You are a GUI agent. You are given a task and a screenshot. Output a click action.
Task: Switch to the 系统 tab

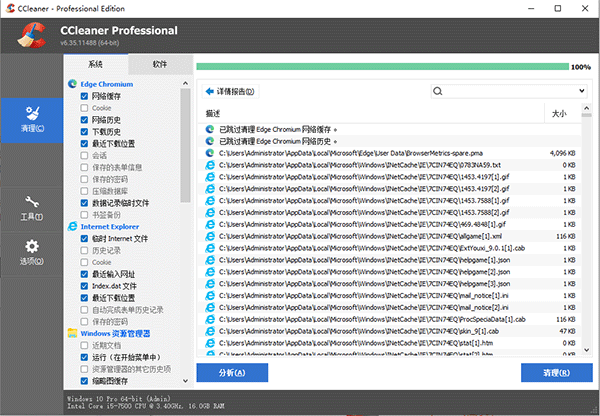coord(96,64)
